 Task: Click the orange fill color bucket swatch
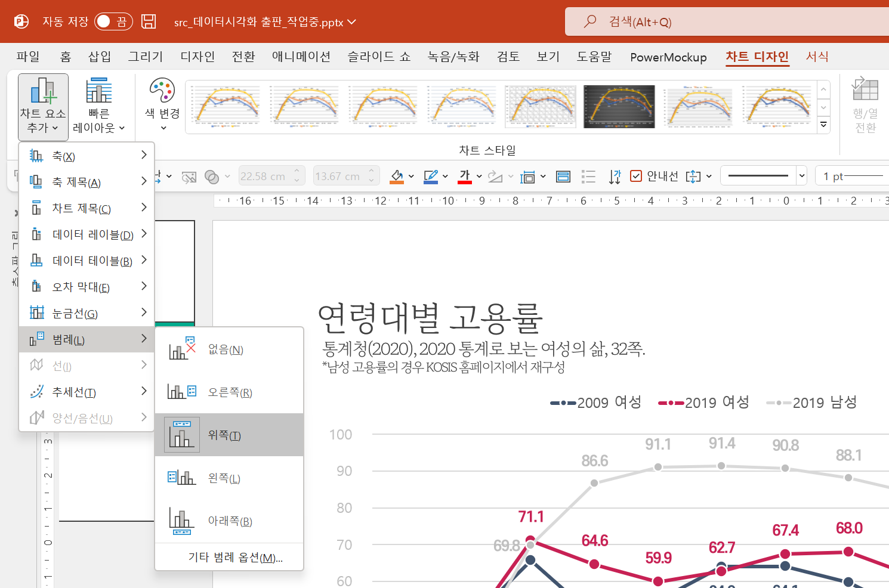(x=397, y=176)
